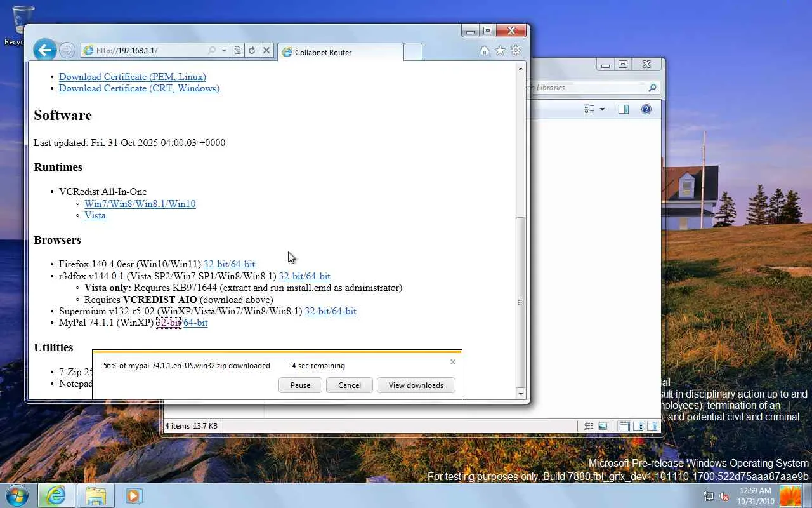Open the address bar autocomplete dropdown arrow
Image resolution: width=812 pixels, height=508 pixels.
click(224, 51)
